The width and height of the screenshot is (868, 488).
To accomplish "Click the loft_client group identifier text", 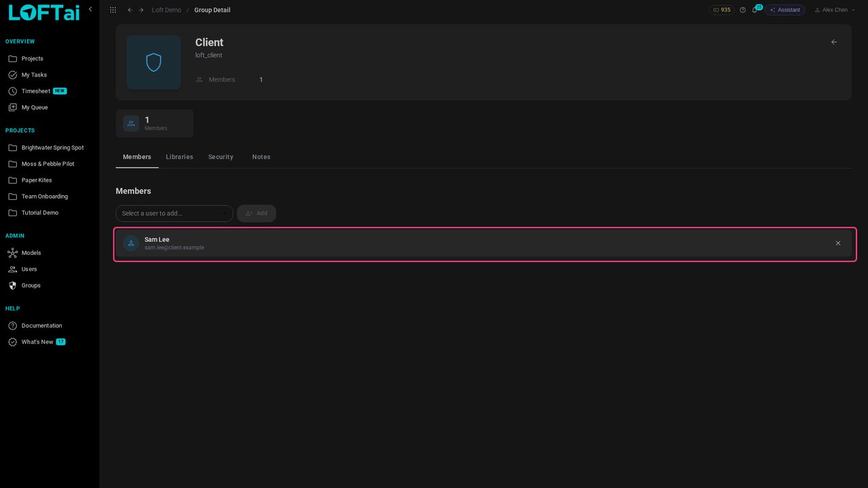I will click(209, 56).
